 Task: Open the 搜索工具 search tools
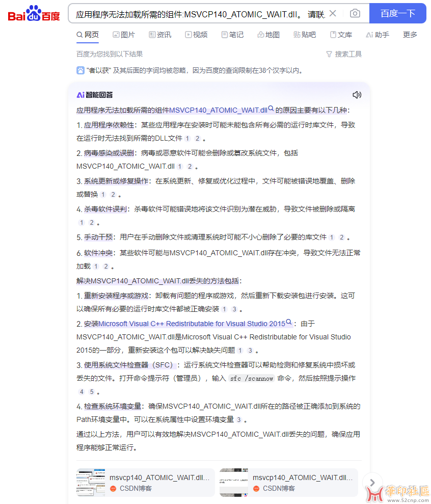coord(343,54)
